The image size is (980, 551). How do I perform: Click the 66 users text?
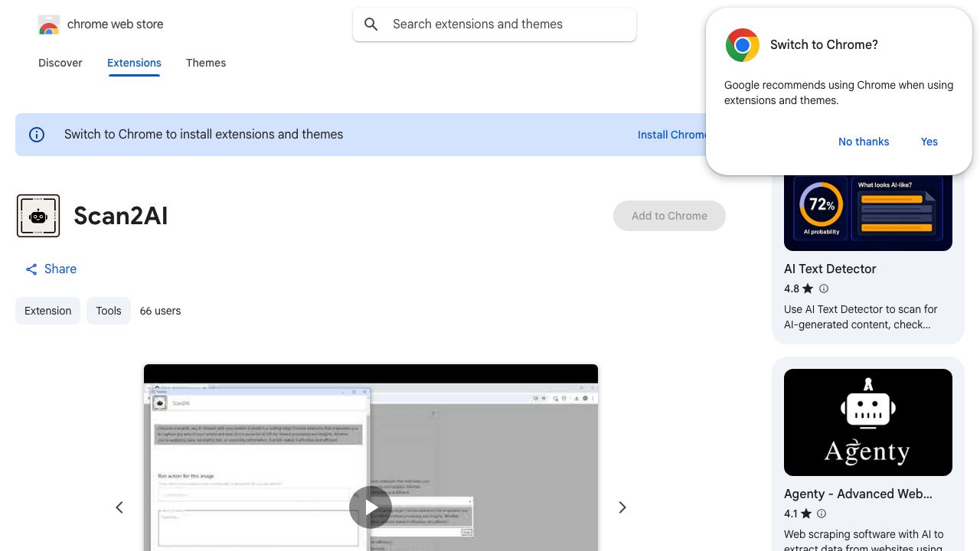160,311
